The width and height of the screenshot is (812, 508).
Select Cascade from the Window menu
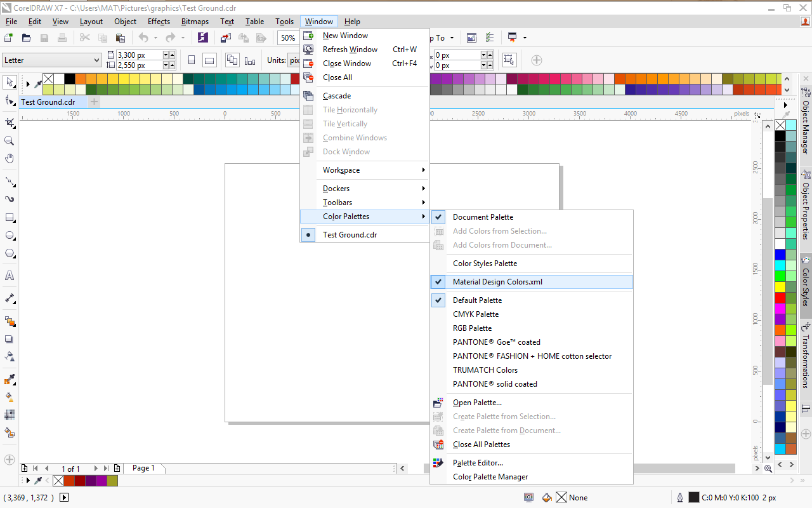tap(336, 95)
